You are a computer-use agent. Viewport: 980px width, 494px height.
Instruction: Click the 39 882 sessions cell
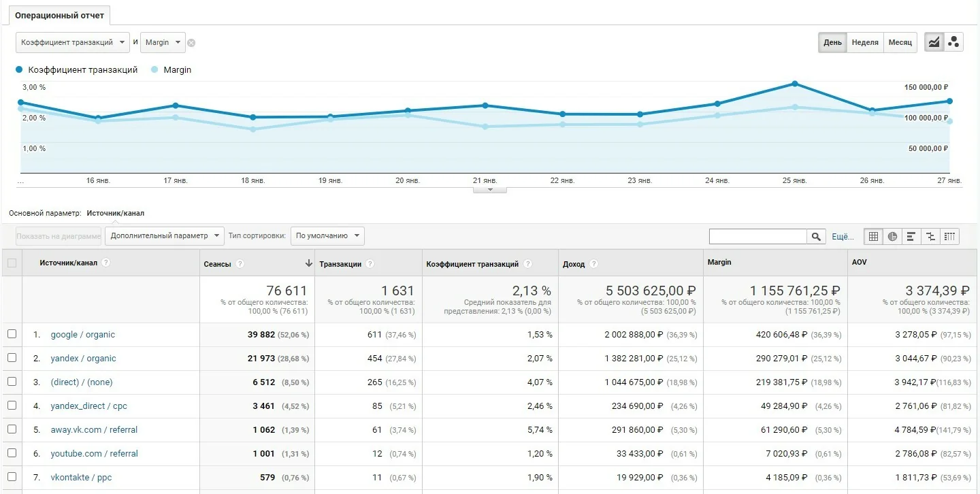pyautogui.click(x=261, y=335)
